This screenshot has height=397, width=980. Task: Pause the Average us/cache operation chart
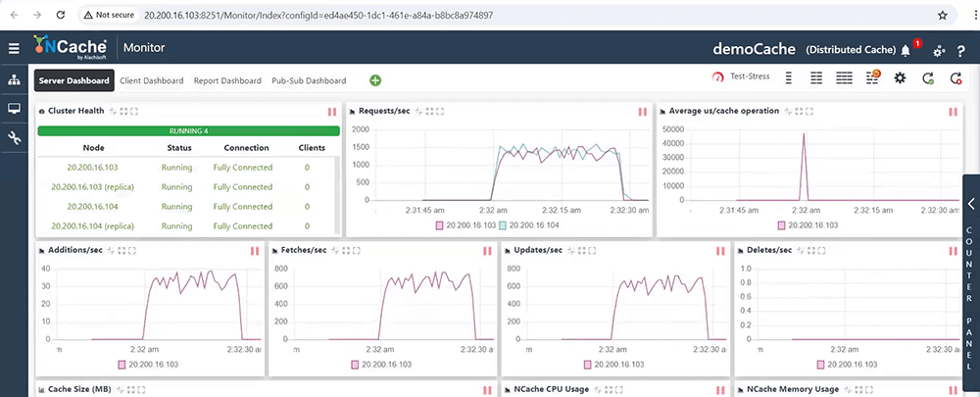[954, 112]
